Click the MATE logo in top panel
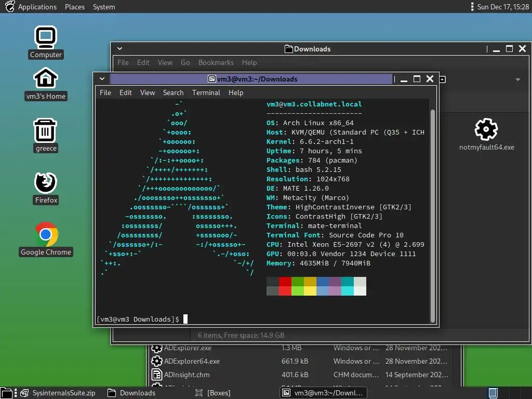Screen dimensions: 532x399 click(x=10, y=6)
